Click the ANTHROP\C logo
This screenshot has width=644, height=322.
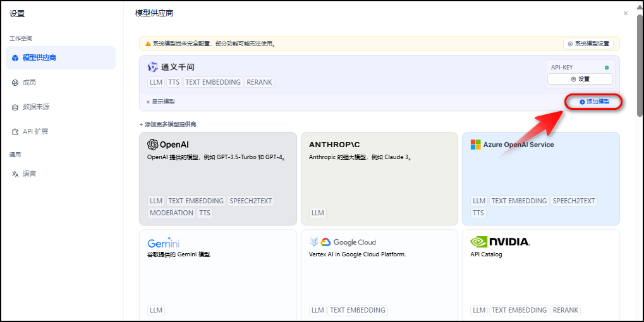pos(334,145)
